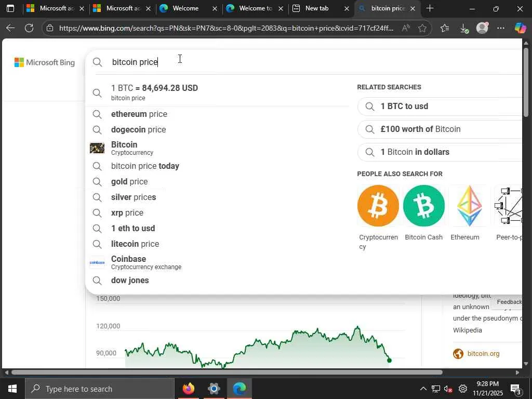Open the Favorites list icon
Image resolution: width=532 pixels, height=399 pixels.
coord(445,28)
